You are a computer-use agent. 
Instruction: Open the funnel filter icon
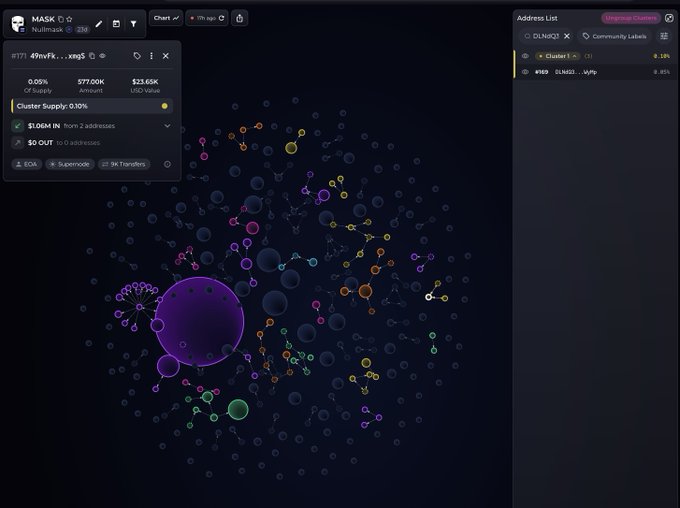(134, 24)
